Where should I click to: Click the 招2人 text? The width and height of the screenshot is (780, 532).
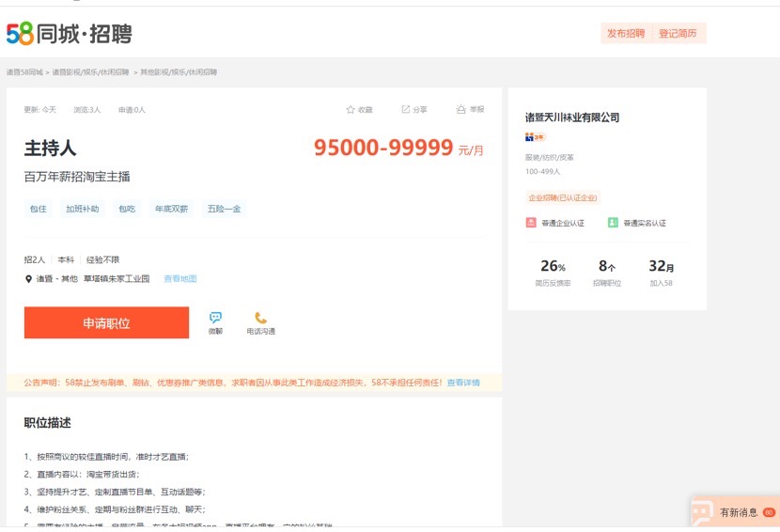coord(35,259)
